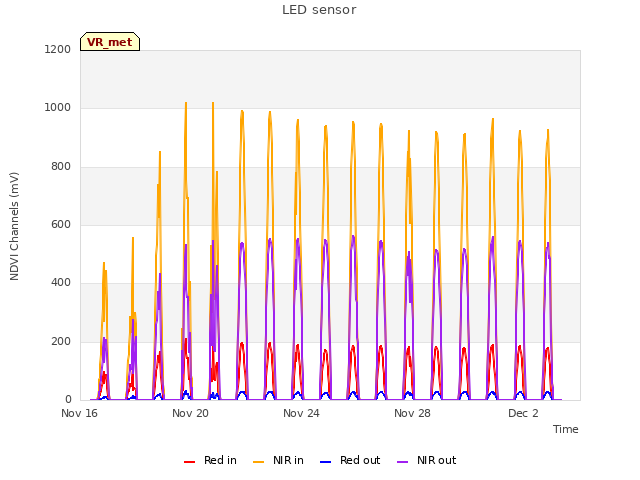Click the 400 y-axis label

coord(61,282)
